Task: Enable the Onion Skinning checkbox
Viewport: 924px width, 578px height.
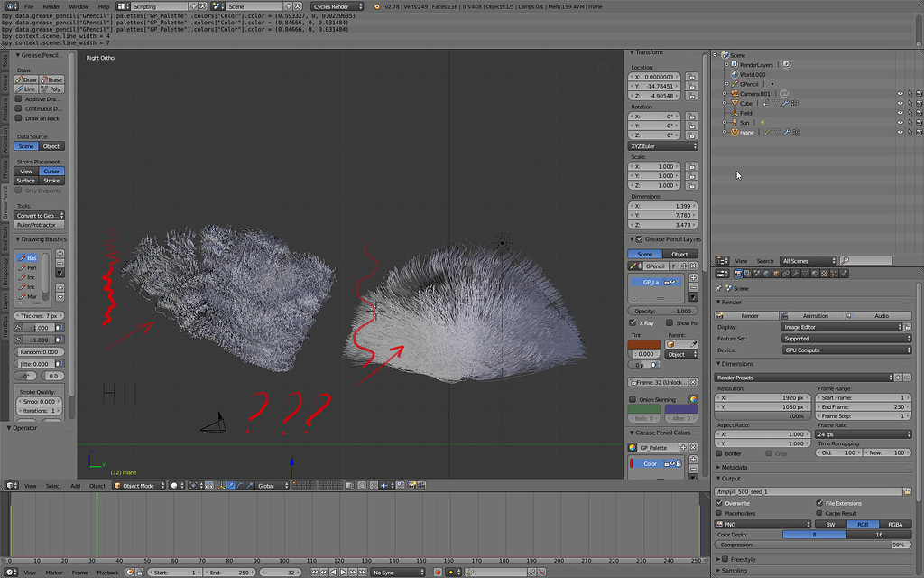Action: (x=633, y=399)
